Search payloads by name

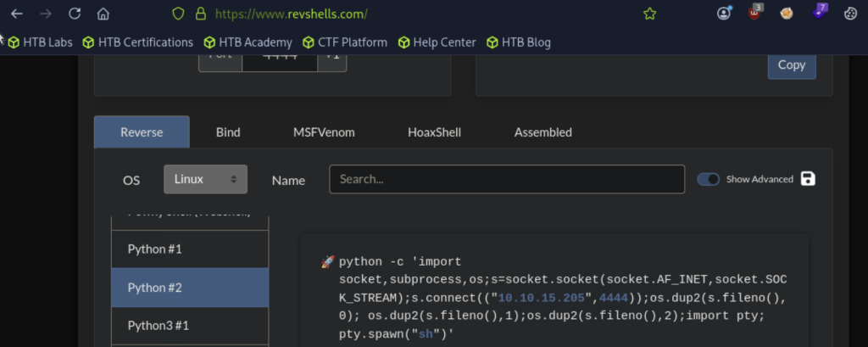507,179
